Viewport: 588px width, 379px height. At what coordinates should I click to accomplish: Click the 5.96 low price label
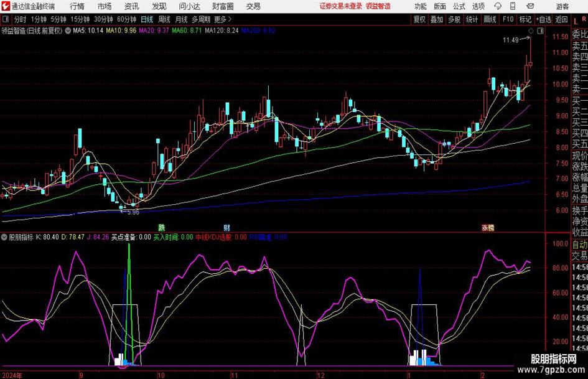click(133, 212)
